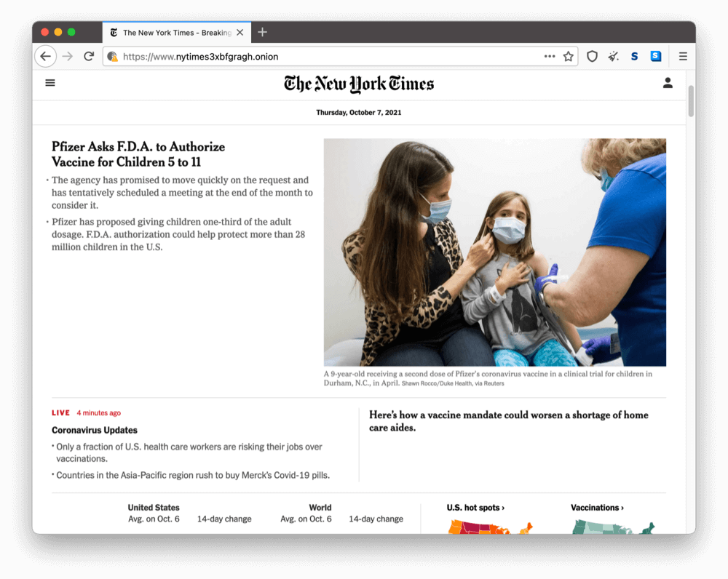Open the Tor security level shield
728x579 pixels.
tap(592, 56)
